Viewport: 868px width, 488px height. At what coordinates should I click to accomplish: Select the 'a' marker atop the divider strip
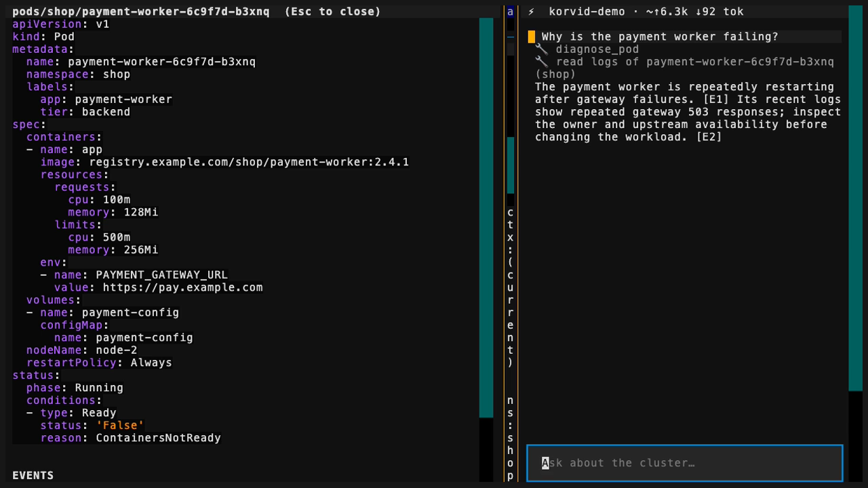click(511, 12)
